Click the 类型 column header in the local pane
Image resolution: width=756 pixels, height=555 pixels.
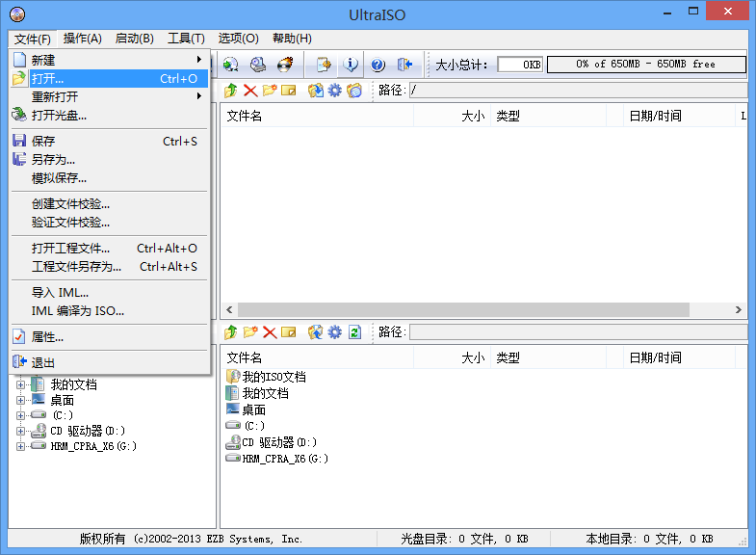548,357
